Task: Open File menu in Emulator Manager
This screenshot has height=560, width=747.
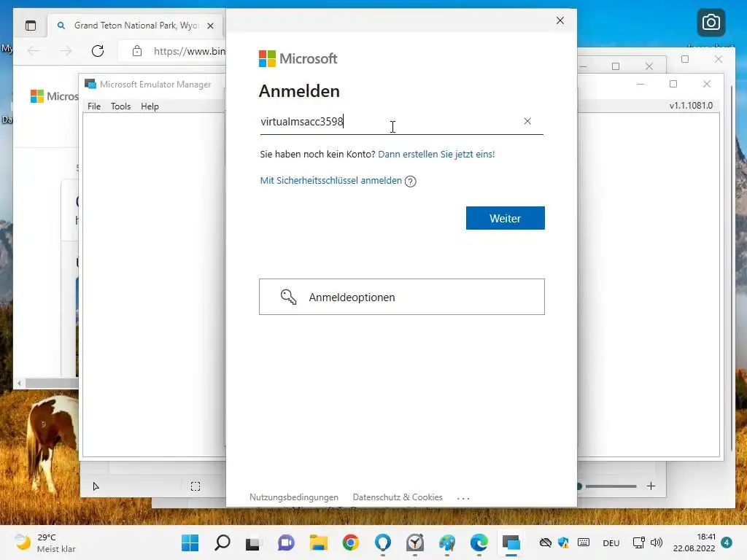Action: coord(94,106)
